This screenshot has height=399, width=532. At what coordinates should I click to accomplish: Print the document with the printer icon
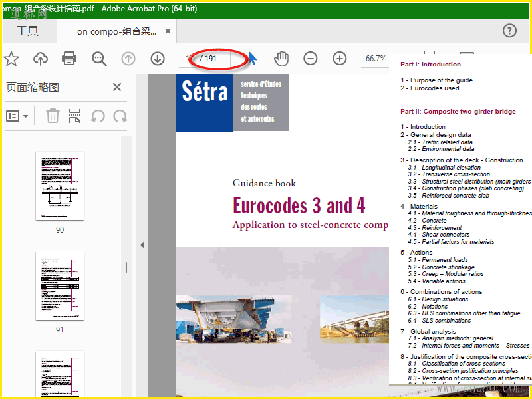point(69,59)
